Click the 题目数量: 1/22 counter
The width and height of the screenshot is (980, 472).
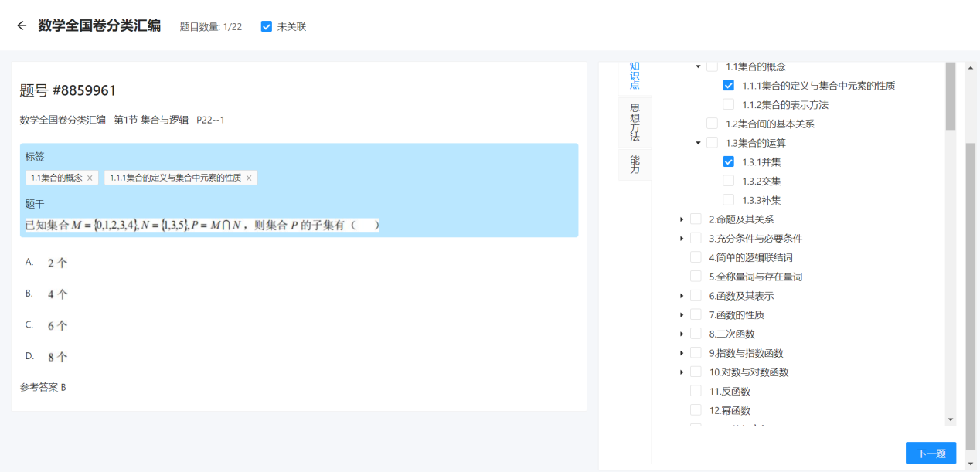(211, 26)
